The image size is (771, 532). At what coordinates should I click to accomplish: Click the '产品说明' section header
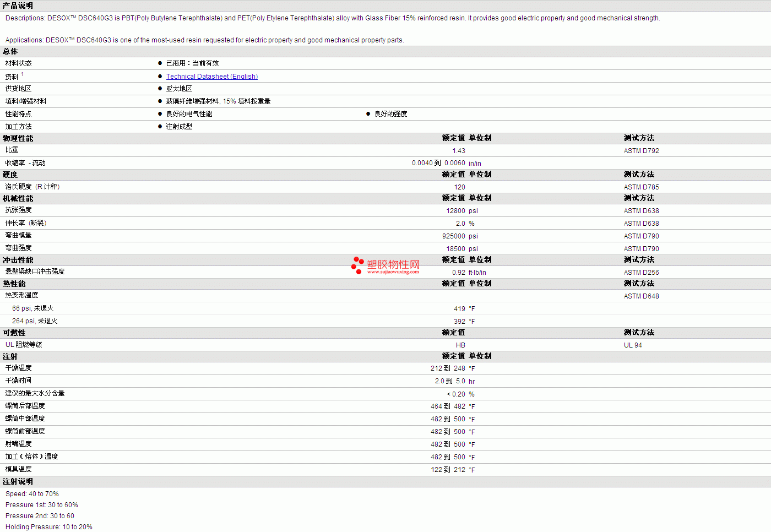point(18,6)
